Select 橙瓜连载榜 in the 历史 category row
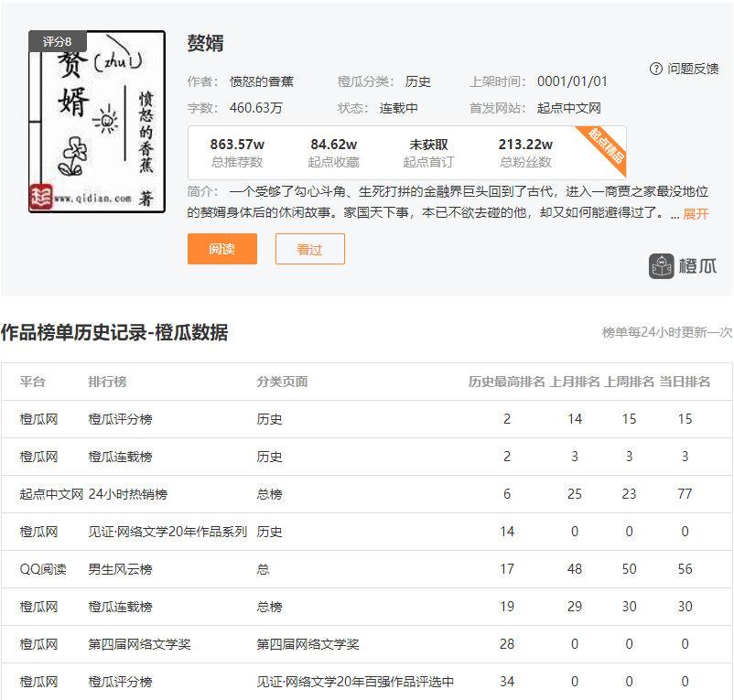Image resolution: width=734 pixels, height=700 pixels. point(120,457)
